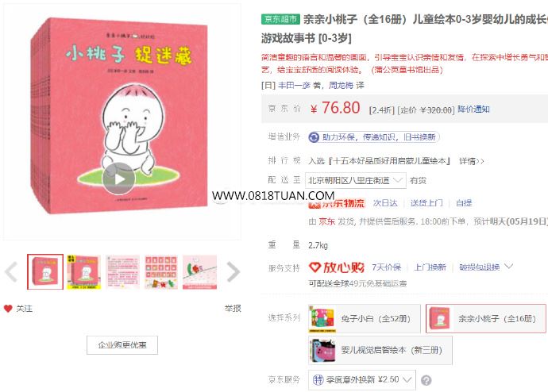Open the 降价通知 price alert link

tap(473, 110)
